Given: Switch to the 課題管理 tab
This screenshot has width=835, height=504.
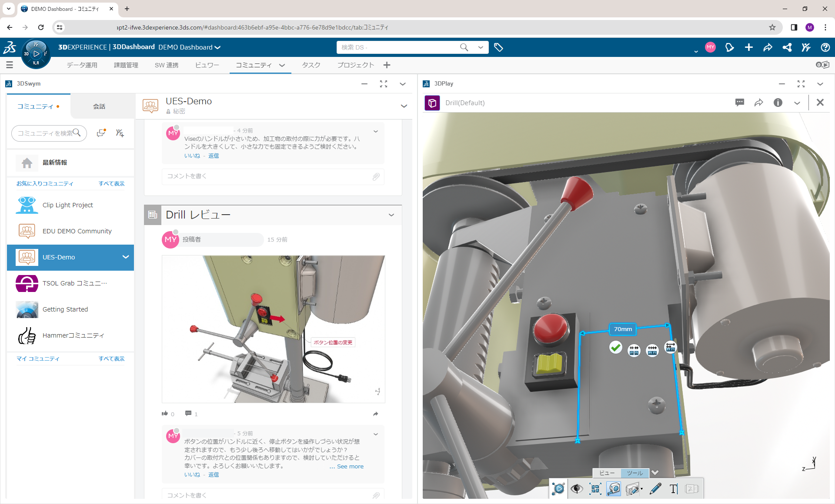Looking at the screenshot, I should [x=126, y=65].
